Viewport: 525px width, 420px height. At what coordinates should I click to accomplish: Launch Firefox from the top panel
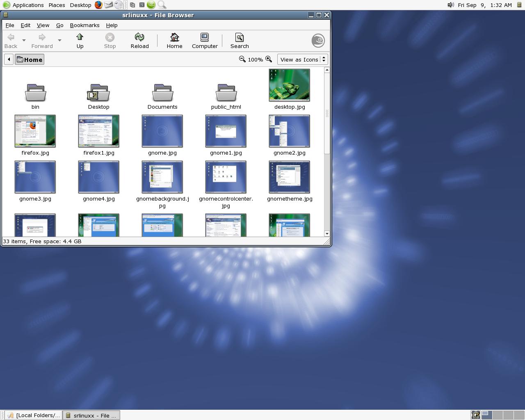[98, 5]
